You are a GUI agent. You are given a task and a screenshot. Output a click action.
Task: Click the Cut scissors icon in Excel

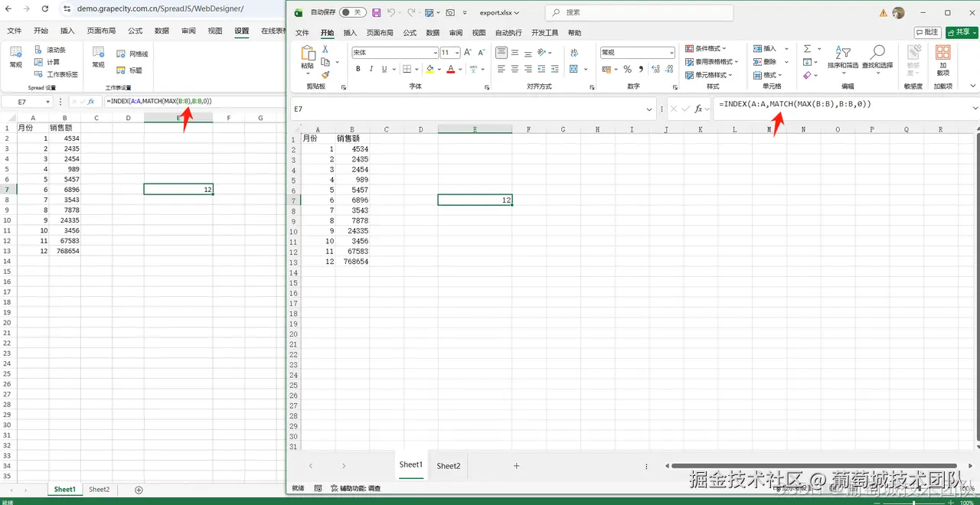[325, 49]
